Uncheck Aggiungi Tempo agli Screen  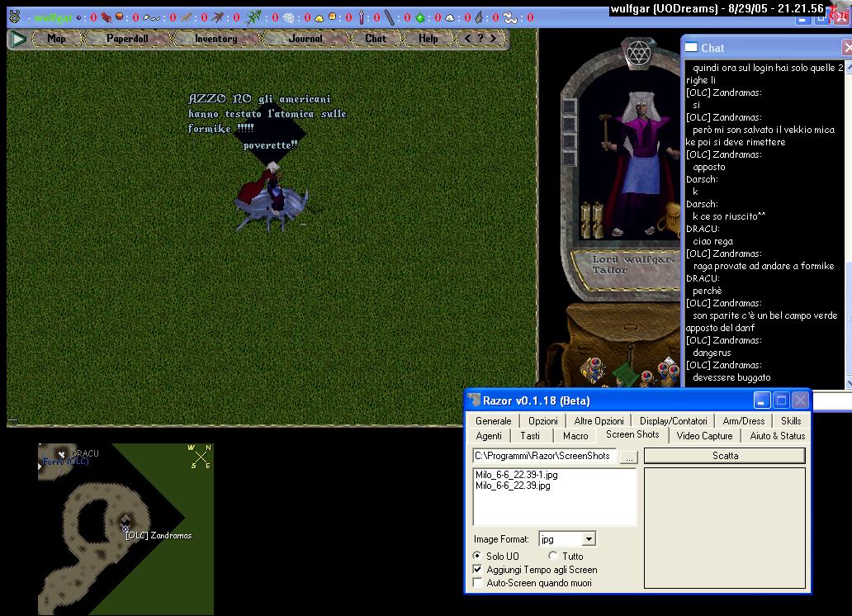coord(477,569)
